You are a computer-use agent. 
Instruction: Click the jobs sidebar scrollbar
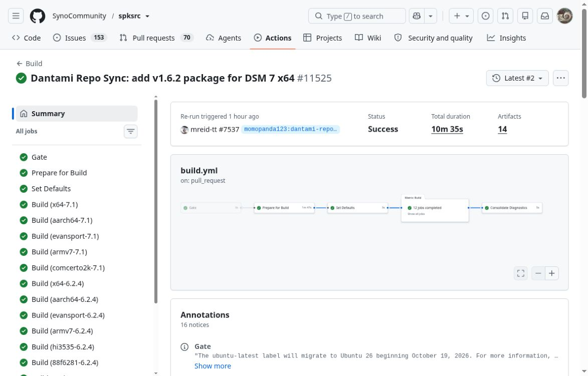click(155, 201)
